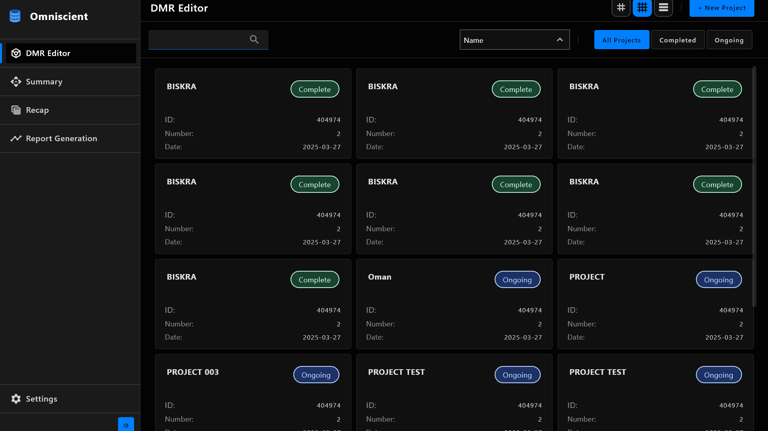
Task: Click the search magnifier icon
Action: click(254, 40)
